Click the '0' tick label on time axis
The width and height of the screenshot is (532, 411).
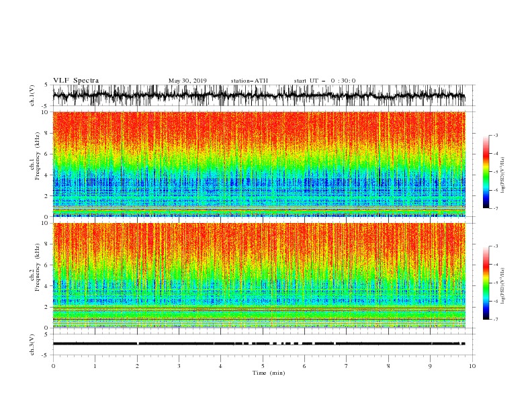pos(53,366)
